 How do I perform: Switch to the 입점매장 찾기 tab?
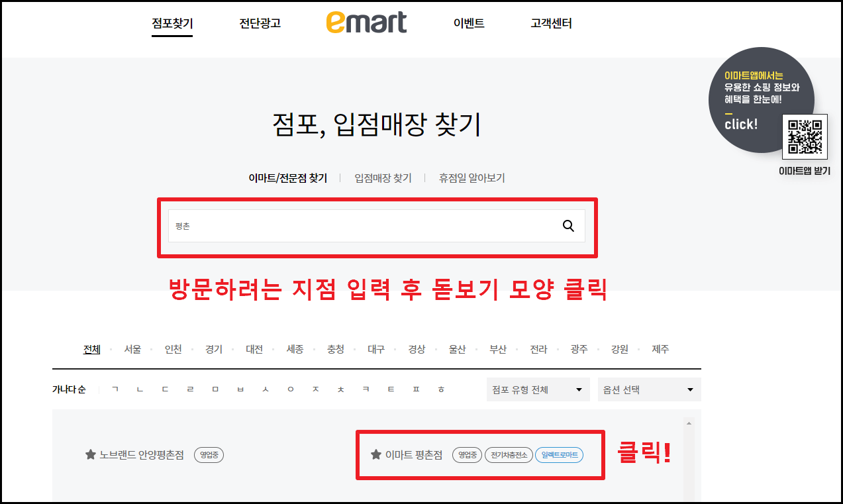(x=383, y=178)
